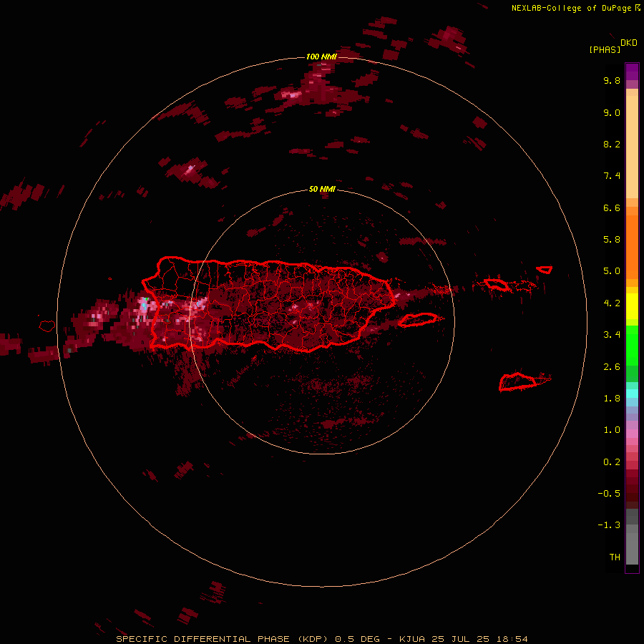The image size is (644, 644).
Task: Select the 5.0 legend value
Action: point(612,271)
